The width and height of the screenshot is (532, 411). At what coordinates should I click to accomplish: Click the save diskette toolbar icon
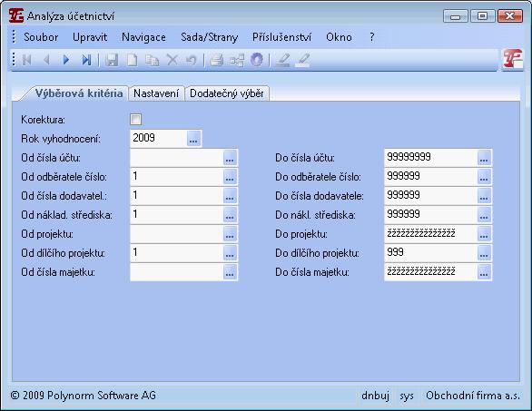click(x=112, y=60)
